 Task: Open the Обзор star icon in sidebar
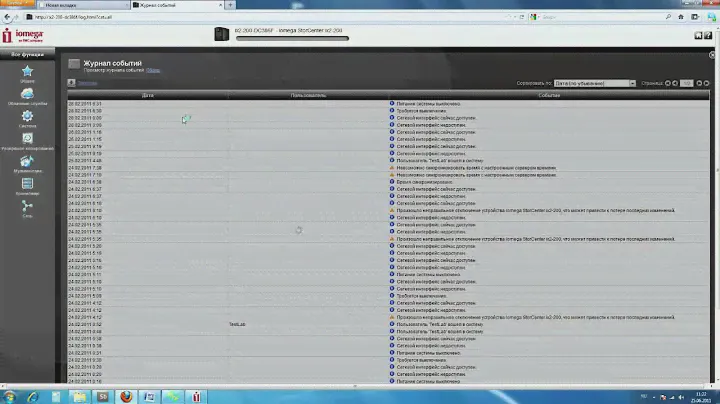[27, 72]
